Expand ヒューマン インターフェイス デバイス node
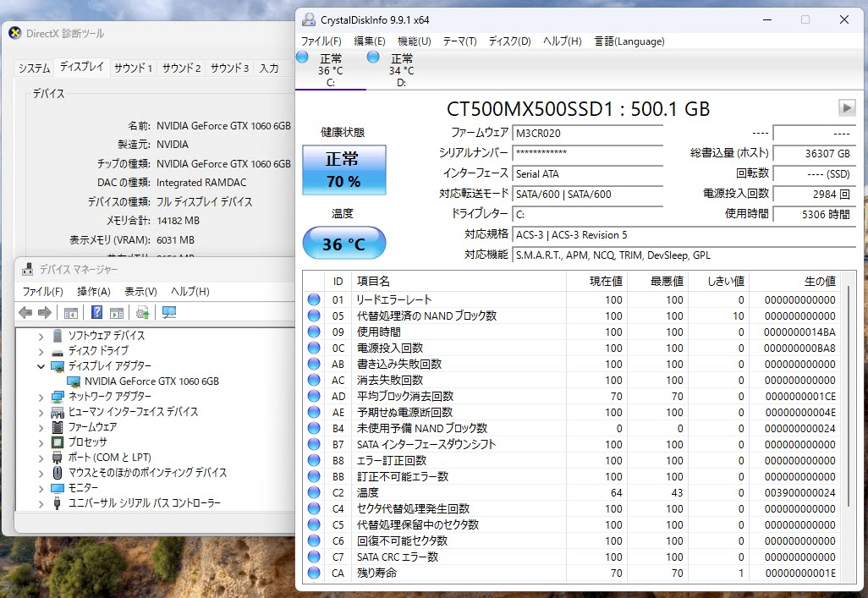Viewport: 868px width, 598px height. pos(41,412)
